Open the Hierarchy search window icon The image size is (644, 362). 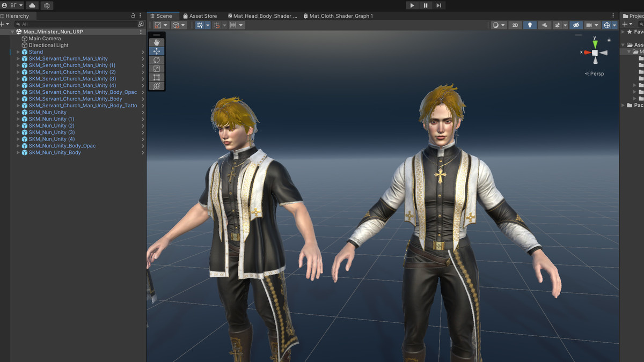(141, 24)
